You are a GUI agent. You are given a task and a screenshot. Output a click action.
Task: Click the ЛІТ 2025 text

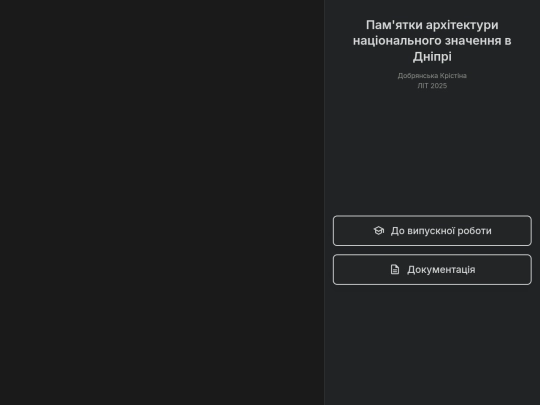(432, 86)
